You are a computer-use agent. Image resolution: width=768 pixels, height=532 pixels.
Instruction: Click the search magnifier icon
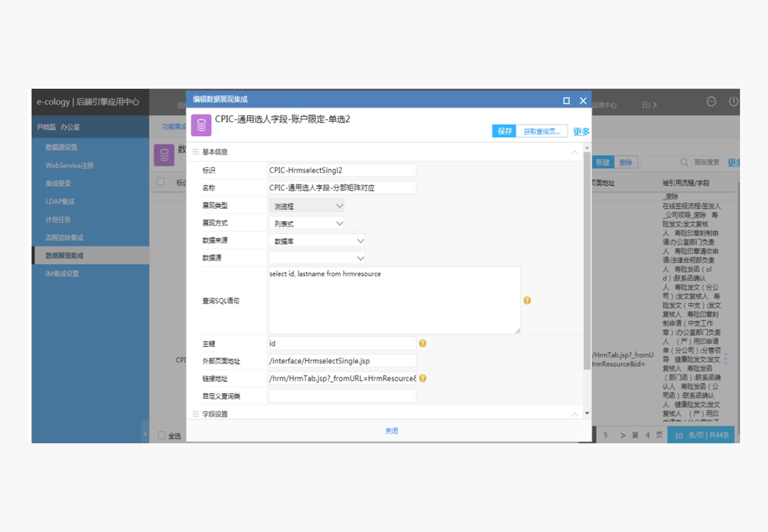(684, 162)
